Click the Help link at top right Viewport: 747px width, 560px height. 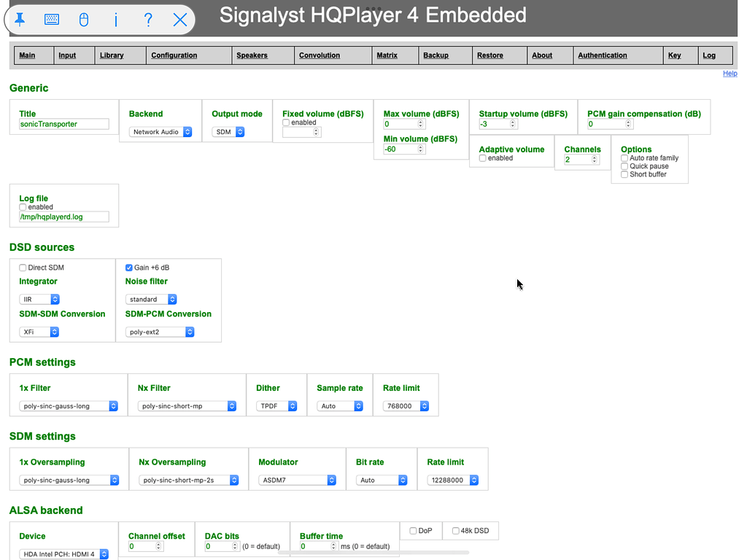(x=729, y=73)
